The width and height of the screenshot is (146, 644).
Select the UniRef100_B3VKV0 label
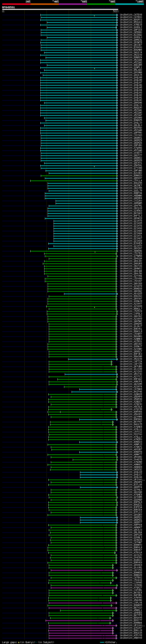tap(131, 47)
